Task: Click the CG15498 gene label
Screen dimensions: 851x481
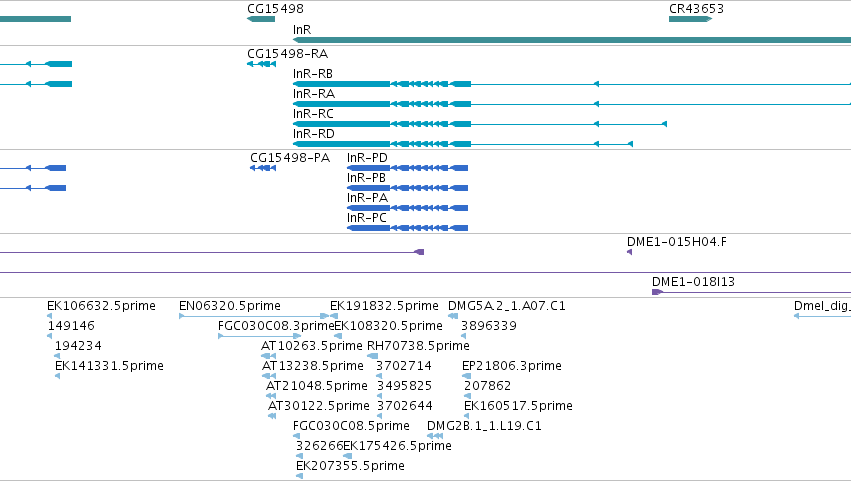Action: pos(275,9)
